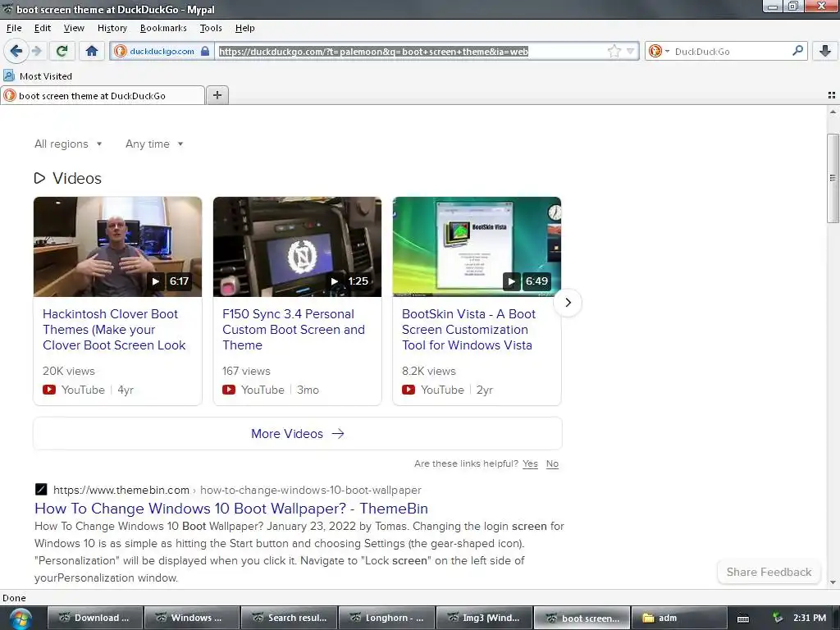This screenshot has width=840, height=630.
Task: Switch to Img3 taskbar window
Action: coord(484,619)
